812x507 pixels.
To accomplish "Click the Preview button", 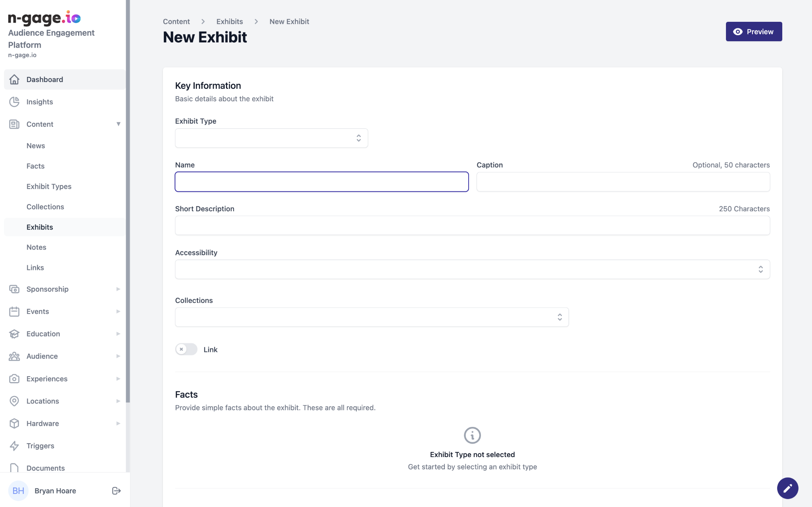I will coord(753,32).
